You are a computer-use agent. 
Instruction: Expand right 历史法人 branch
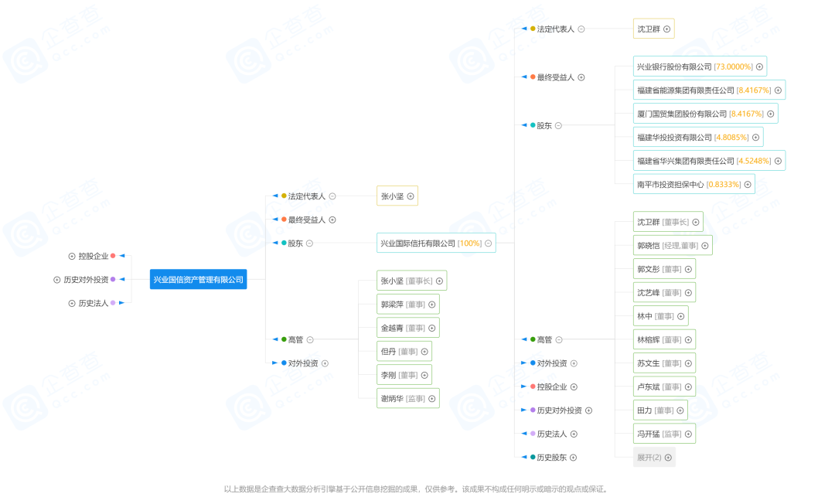point(574,434)
